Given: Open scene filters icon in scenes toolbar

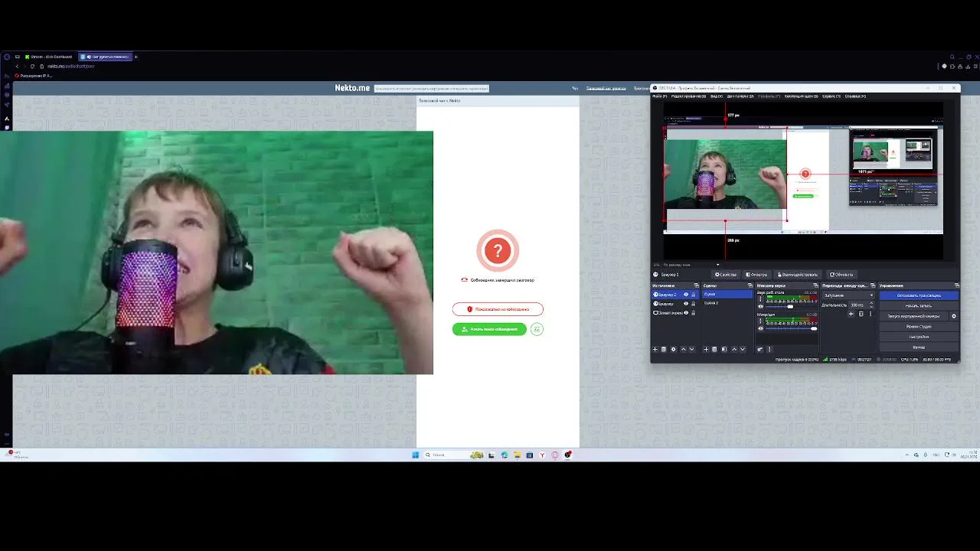Looking at the screenshot, I should (x=724, y=349).
